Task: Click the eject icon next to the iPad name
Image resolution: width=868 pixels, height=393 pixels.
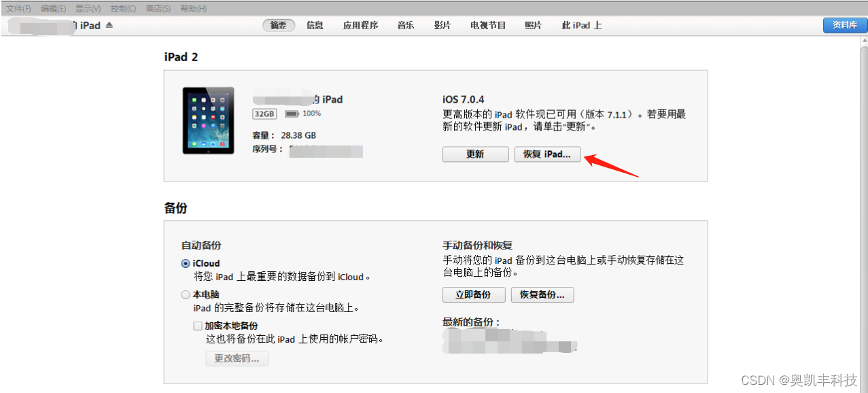Action: click(110, 25)
